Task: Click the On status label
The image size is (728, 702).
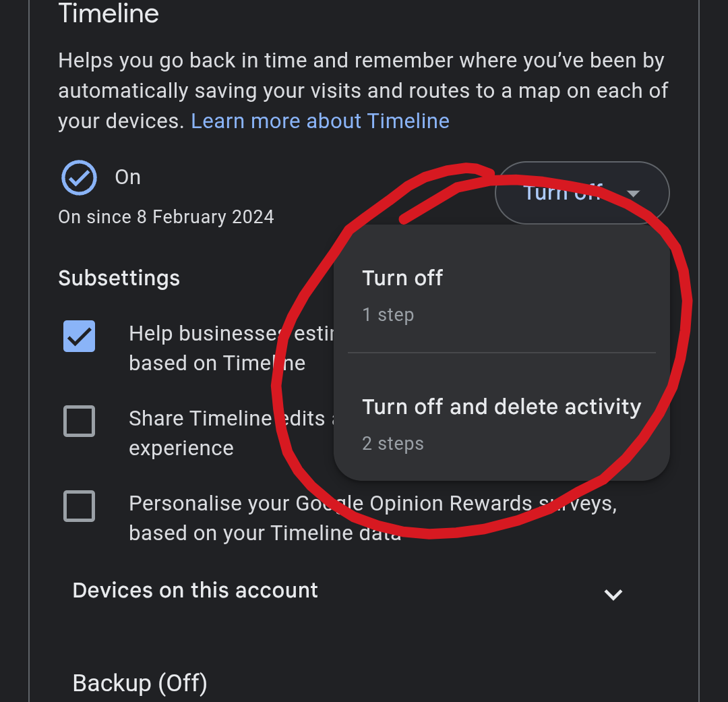Action: point(127,177)
